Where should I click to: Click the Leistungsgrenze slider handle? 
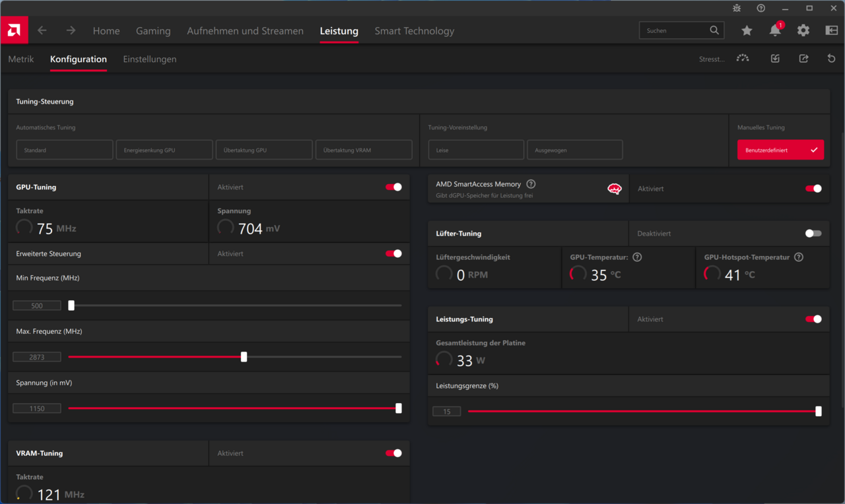(819, 411)
